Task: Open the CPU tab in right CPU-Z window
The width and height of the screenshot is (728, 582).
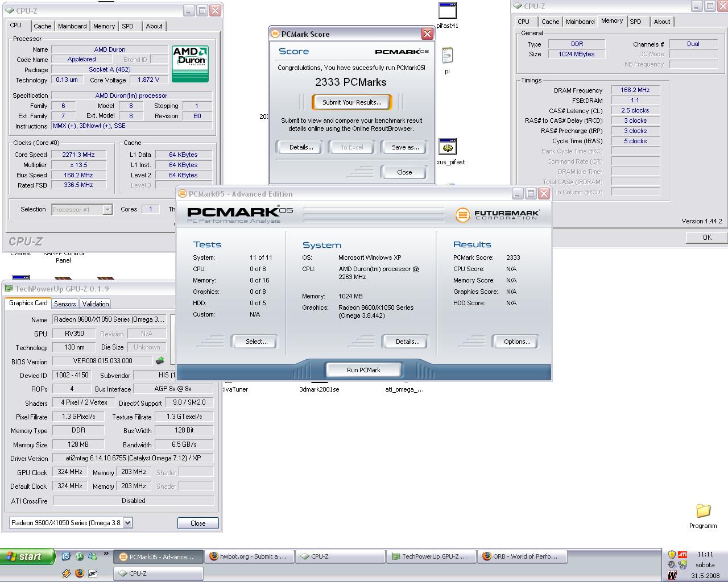Action: click(x=524, y=22)
